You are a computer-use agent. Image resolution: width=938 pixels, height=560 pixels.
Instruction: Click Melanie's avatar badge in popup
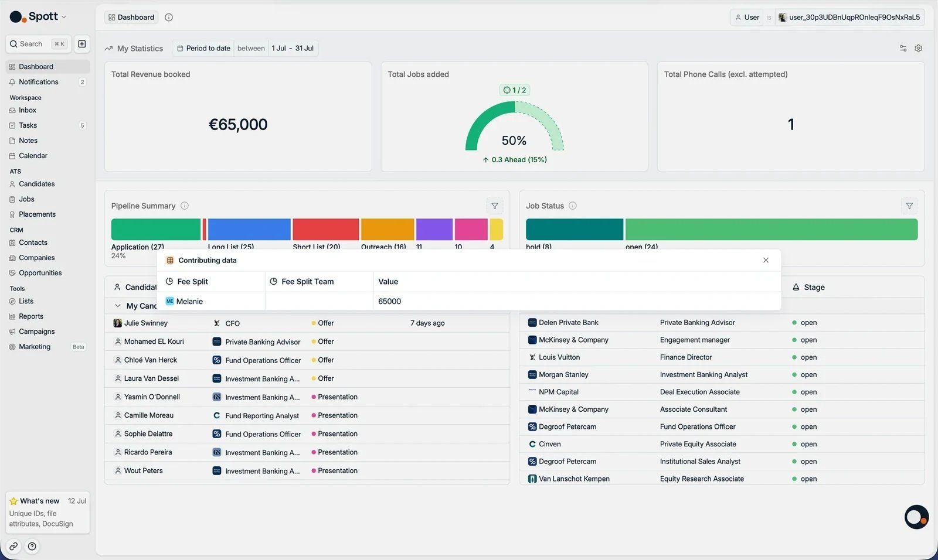pyautogui.click(x=170, y=302)
